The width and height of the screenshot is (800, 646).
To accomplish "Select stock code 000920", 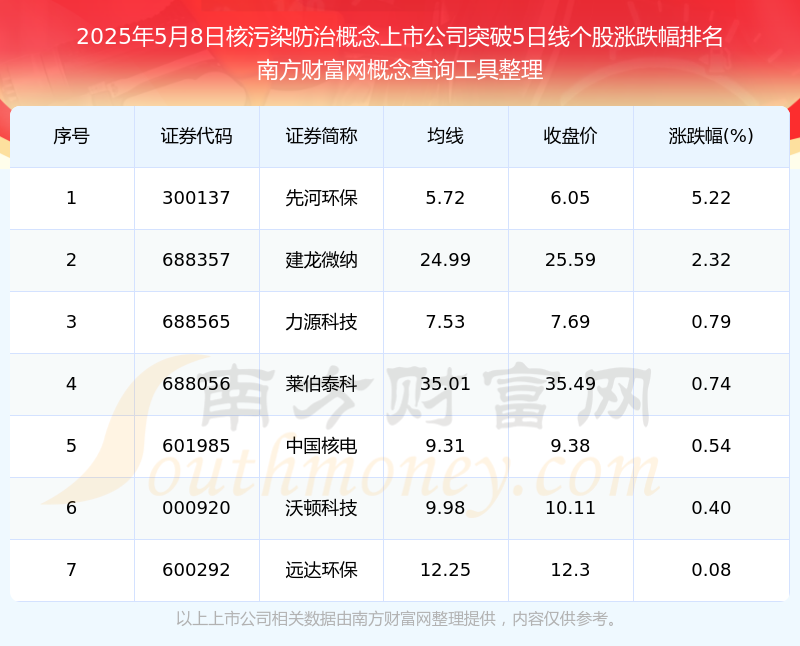I will tap(196, 508).
